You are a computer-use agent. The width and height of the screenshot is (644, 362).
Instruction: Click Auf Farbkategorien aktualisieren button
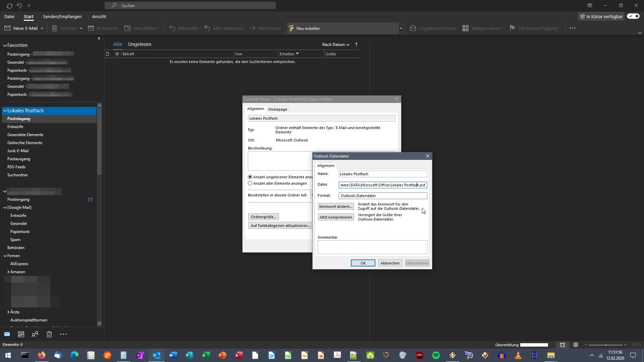280,226
